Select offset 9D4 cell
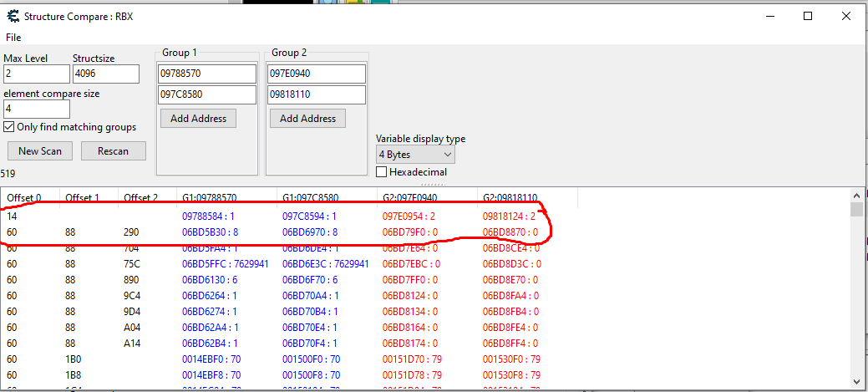 coord(132,311)
